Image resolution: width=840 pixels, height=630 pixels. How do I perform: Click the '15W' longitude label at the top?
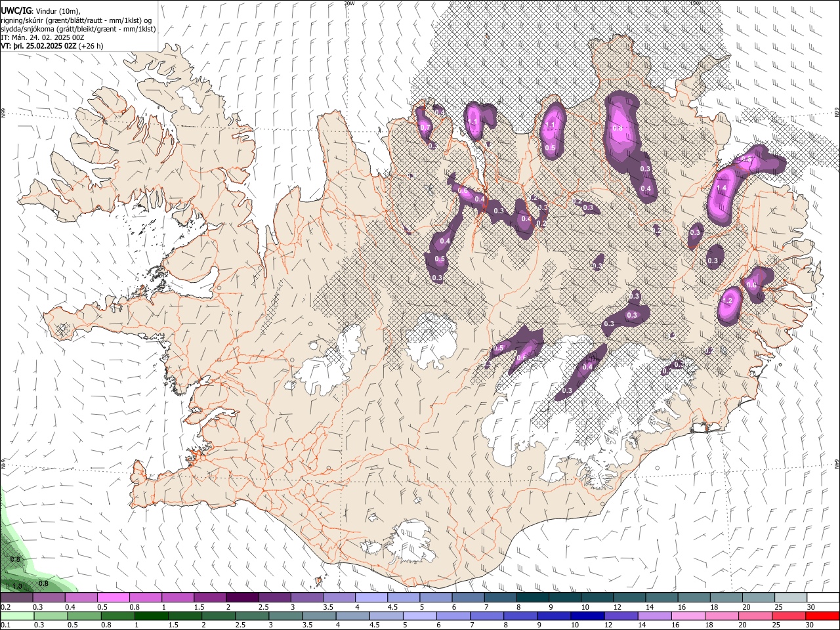(696, 3)
